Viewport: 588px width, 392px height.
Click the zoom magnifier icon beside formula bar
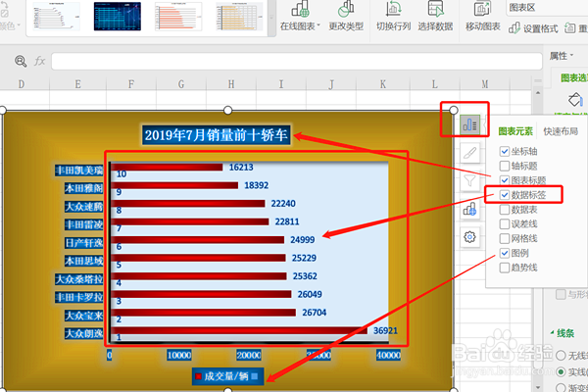pyautogui.click(x=21, y=61)
